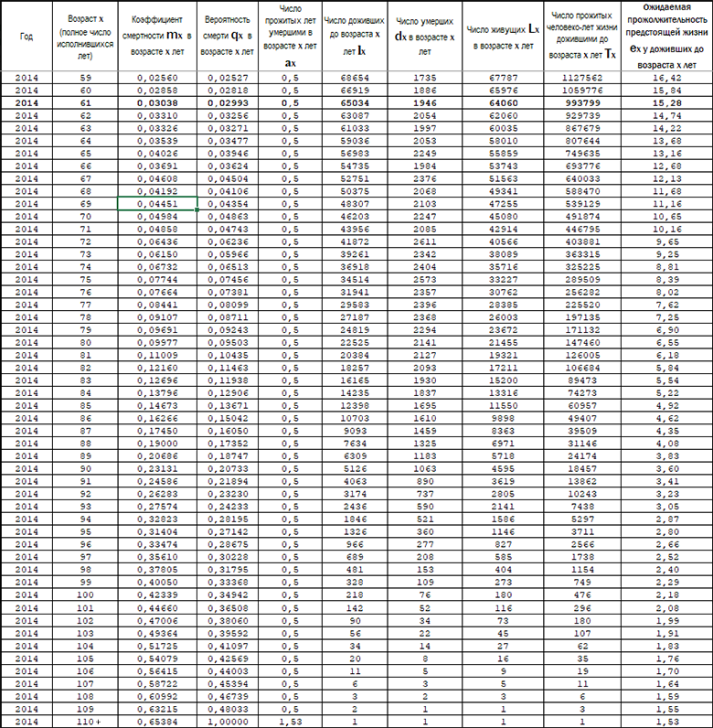This screenshot has width=713, height=728.
Task: Click the fill handle of the selected cell
Action: point(197,209)
